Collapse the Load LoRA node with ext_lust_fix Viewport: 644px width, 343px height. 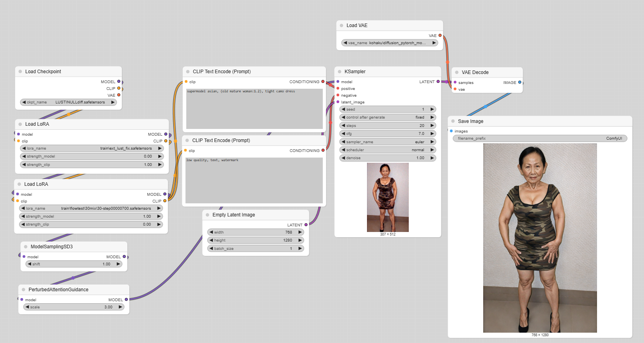(20, 124)
